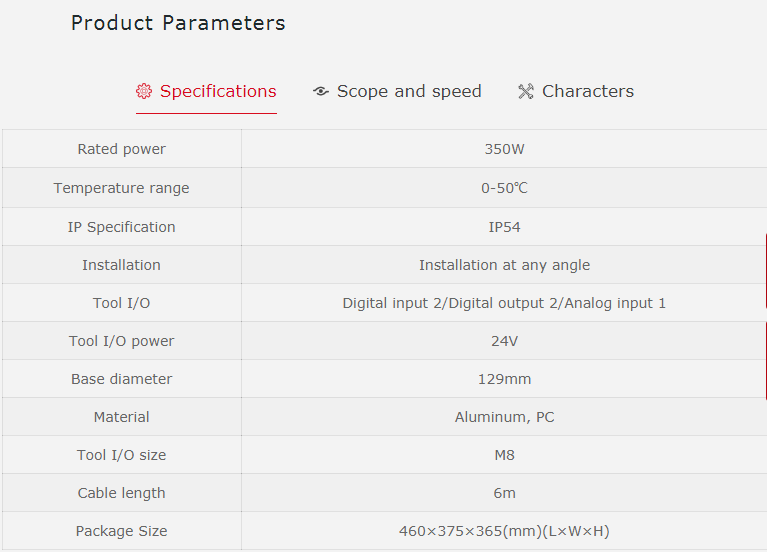Click the Cable length row label
This screenshot has width=767, height=552.
(122, 493)
